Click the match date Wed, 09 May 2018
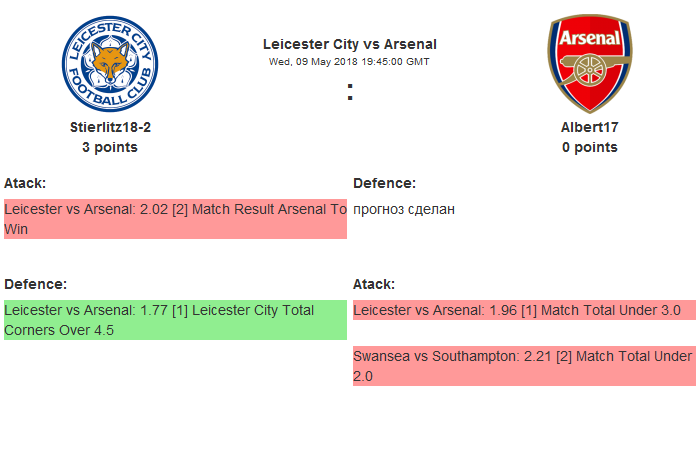Viewport: 700px width, 460px height. (349, 61)
